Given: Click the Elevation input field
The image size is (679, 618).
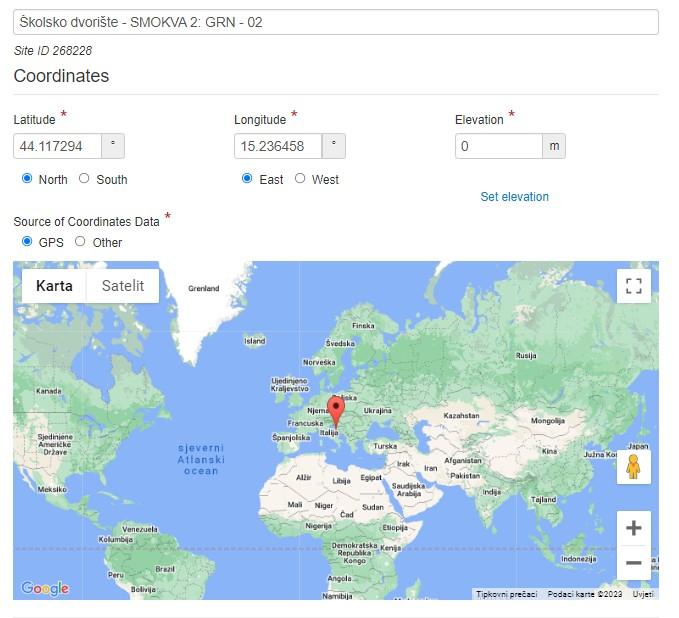Looking at the screenshot, I should pyautogui.click(x=498, y=146).
